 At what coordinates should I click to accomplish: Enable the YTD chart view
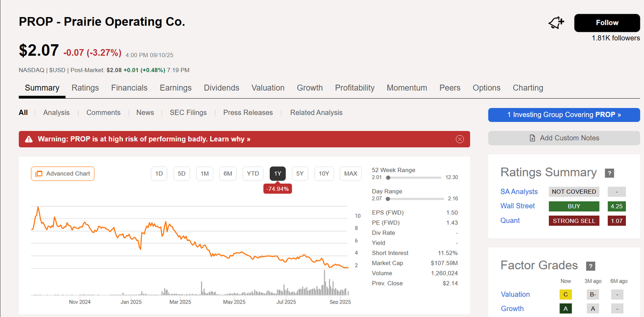tap(253, 173)
